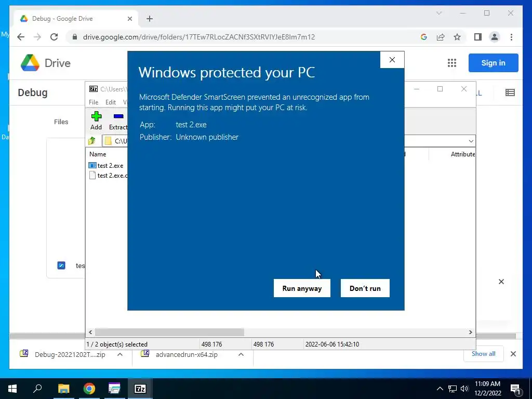Screen dimensions: 532x399
Task: Open the notification center icon
Action: click(515, 389)
